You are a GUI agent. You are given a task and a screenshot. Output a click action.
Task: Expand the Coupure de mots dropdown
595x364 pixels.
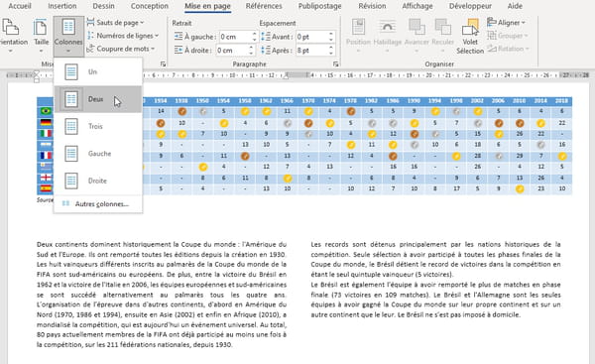[x=121, y=49]
